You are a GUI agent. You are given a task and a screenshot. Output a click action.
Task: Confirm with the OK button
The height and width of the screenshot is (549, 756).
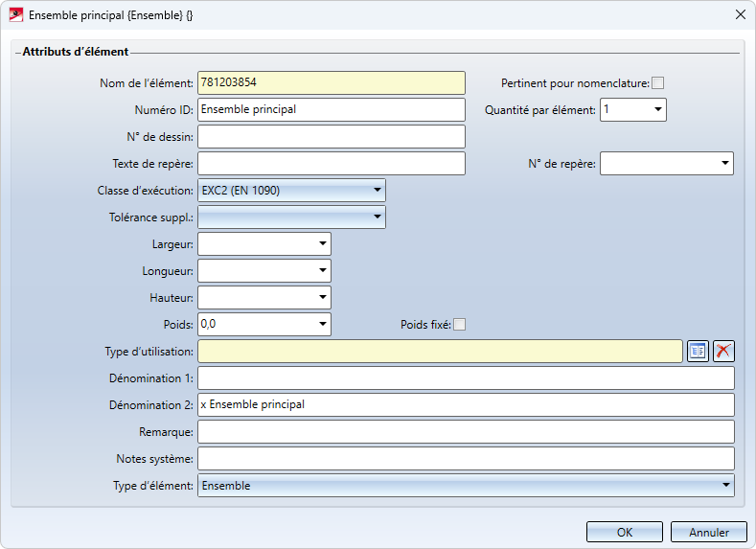[x=625, y=532]
